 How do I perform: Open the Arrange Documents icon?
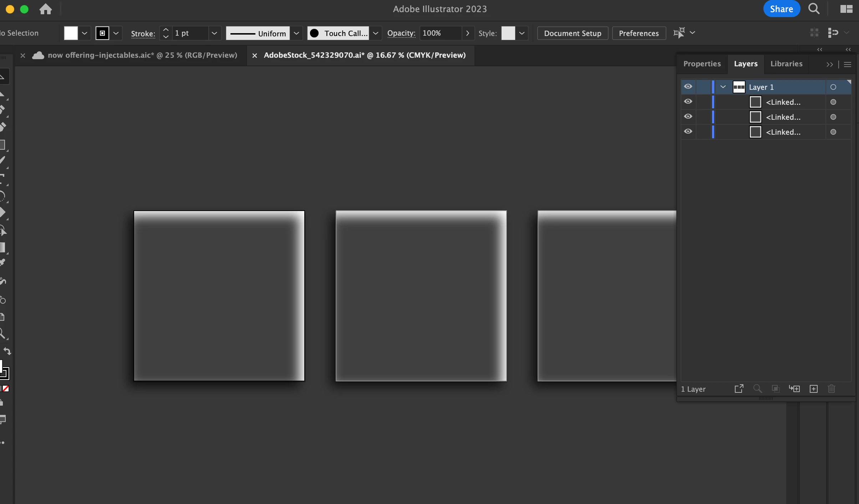[x=846, y=9]
